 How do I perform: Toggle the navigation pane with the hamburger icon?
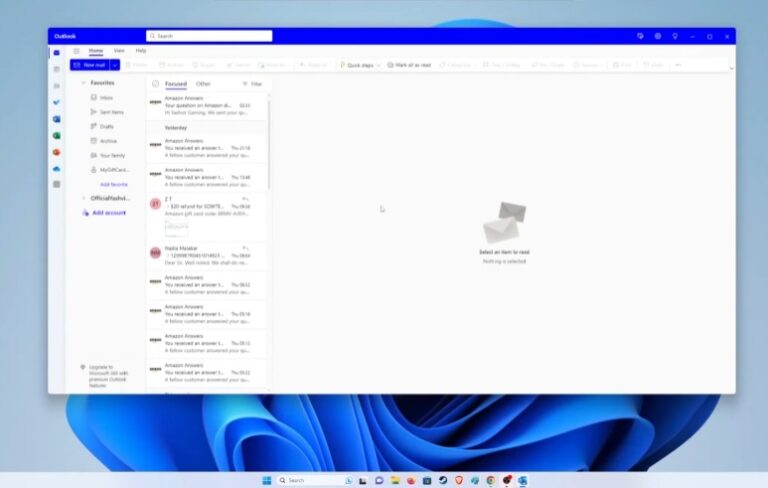76,51
